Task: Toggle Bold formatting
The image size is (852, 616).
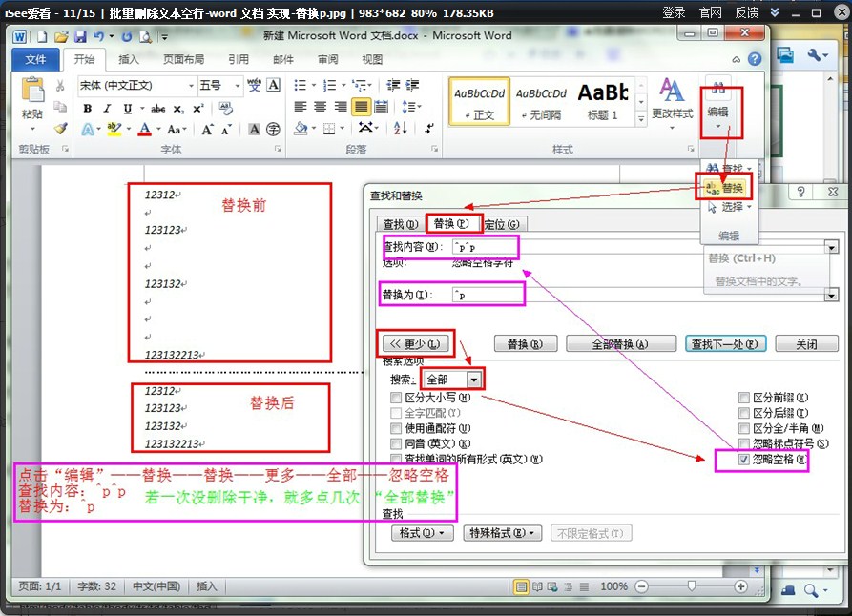Action: (88, 108)
